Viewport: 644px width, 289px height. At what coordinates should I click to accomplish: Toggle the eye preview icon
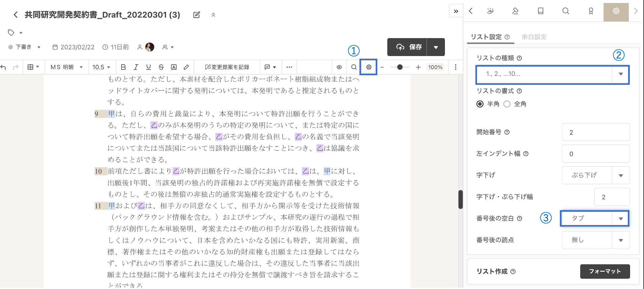pyautogui.click(x=339, y=67)
